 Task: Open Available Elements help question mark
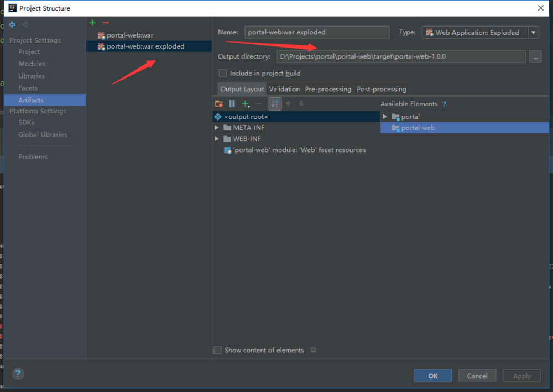[445, 104]
